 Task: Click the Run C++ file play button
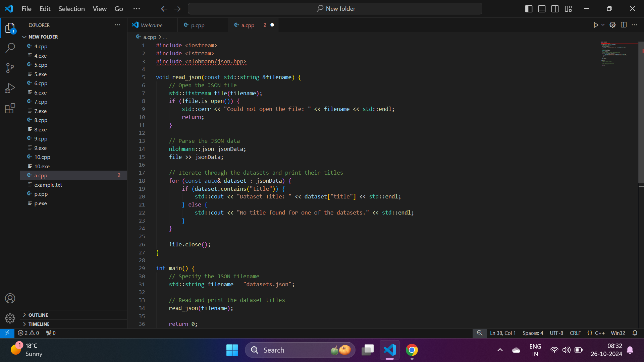tap(596, 25)
